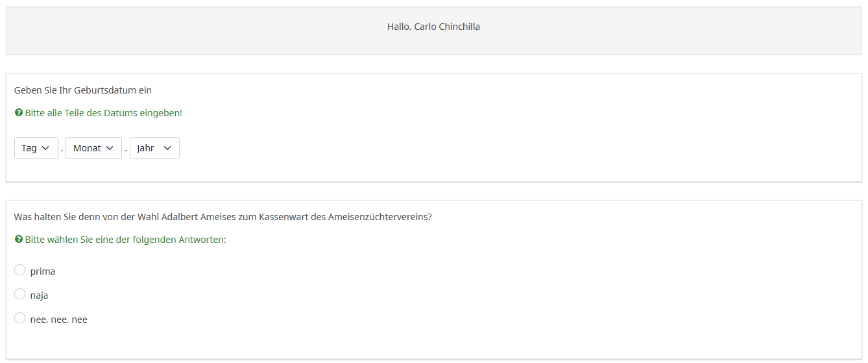The height and width of the screenshot is (363, 868).
Task: Click the chevron arrow in the Tag selector
Action: (x=45, y=148)
